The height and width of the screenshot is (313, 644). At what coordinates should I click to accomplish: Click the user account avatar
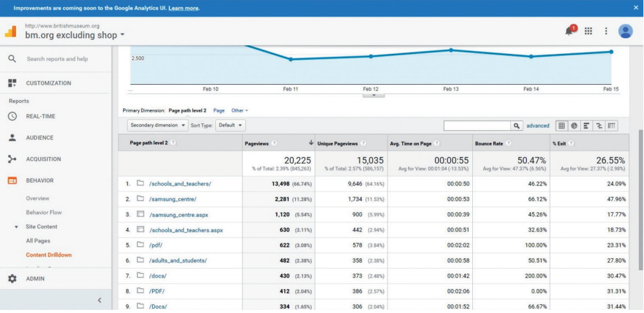coord(626,31)
